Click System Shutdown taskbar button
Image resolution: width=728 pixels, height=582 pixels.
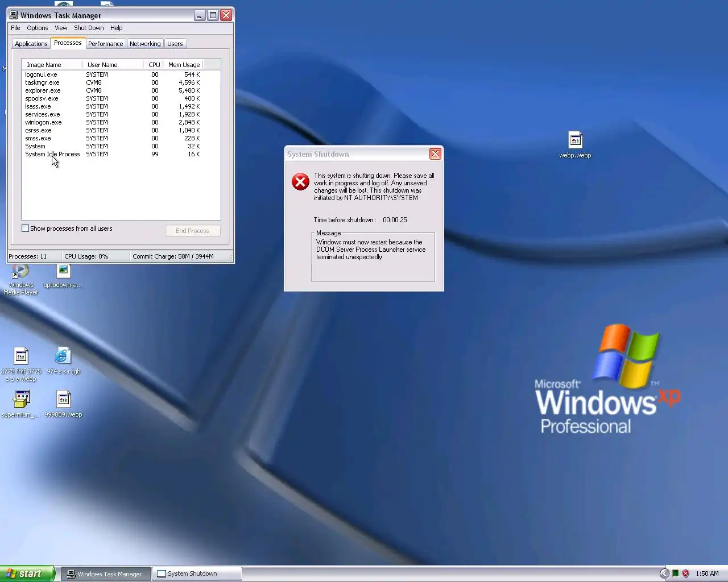pyautogui.click(x=196, y=574)
